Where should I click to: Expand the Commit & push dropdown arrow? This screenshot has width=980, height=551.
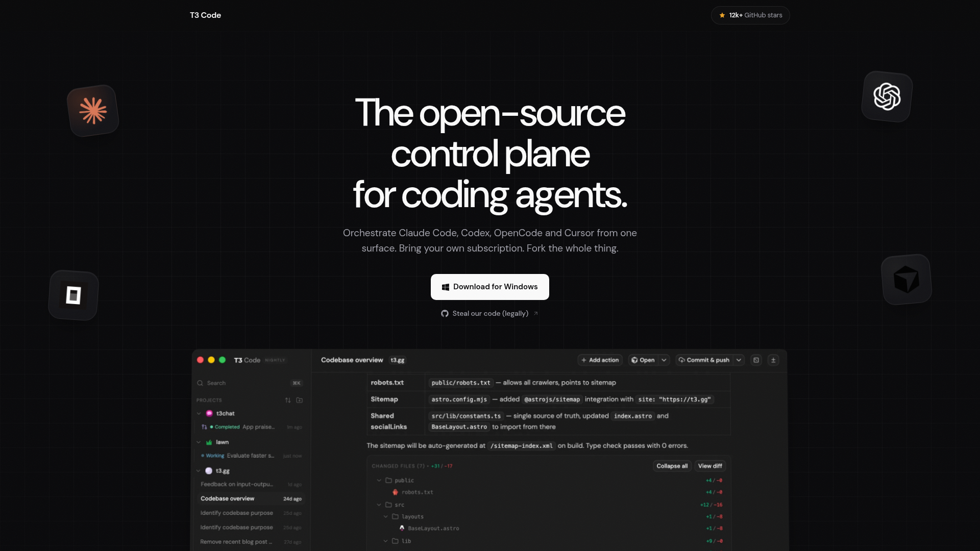pos(739,360)
